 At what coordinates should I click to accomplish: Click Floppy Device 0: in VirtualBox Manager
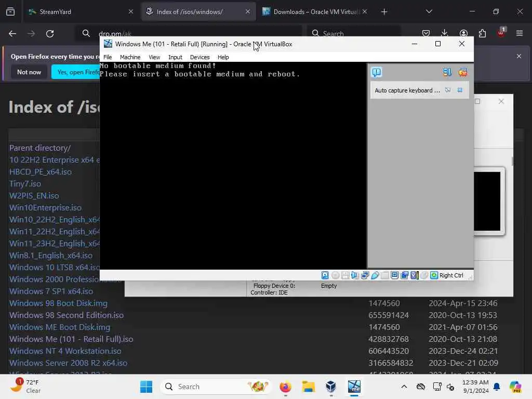(x=274, y=286)
